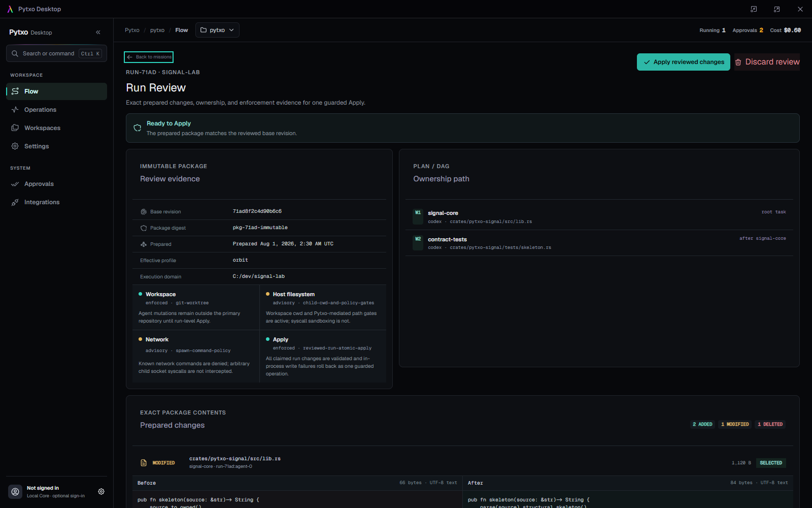The height and width of the screenshot is (508, 812).
Task: Click the icon next to Package digest
Action: point(144,228)
